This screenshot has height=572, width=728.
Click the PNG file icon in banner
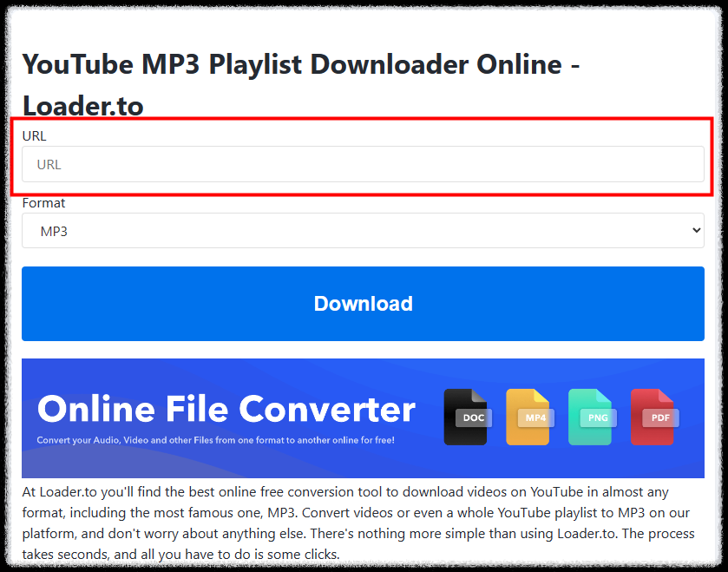click(x=592, y=417)
